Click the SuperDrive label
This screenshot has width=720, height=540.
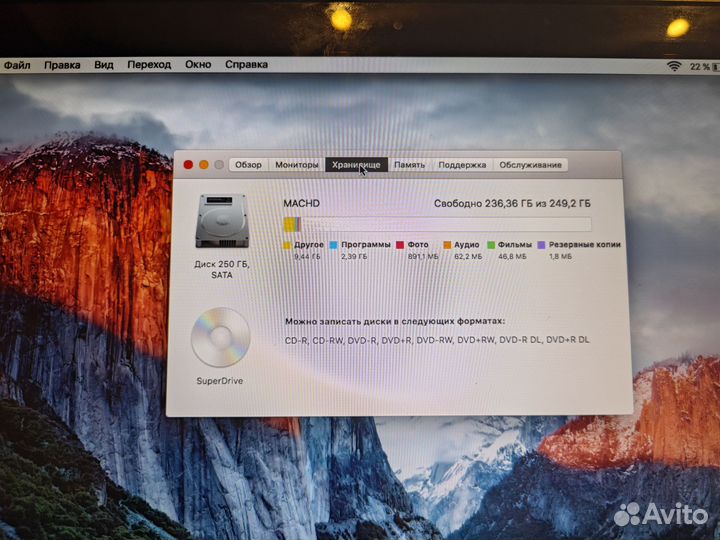coord(220,381)
